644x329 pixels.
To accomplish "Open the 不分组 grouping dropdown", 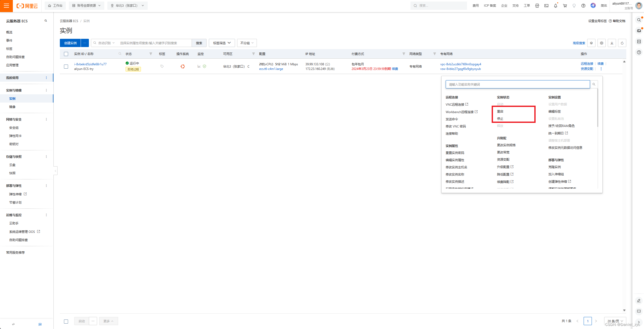I will tap(247, 43).
